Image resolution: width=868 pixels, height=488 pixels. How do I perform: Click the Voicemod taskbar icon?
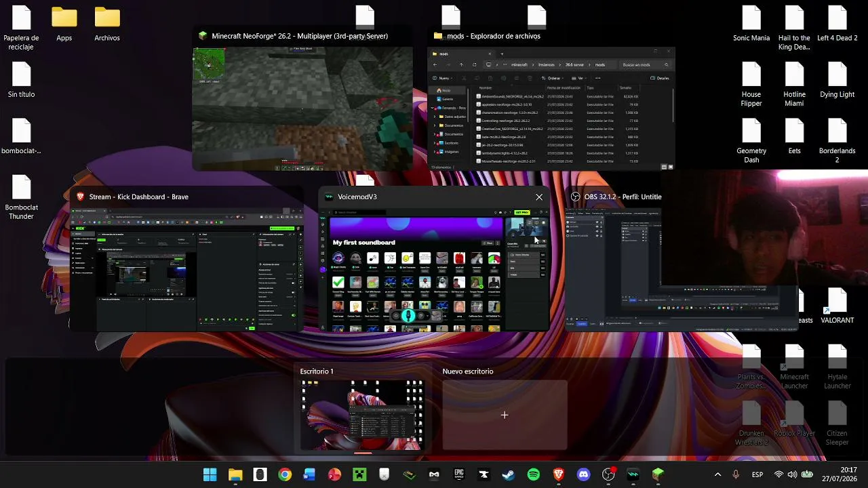click(x=633, y=474)
